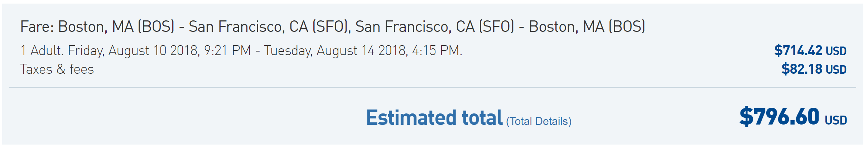
Task: Click USD beside the $82.18 taxes
Action: pyautogui.click(x=836, y=69)
